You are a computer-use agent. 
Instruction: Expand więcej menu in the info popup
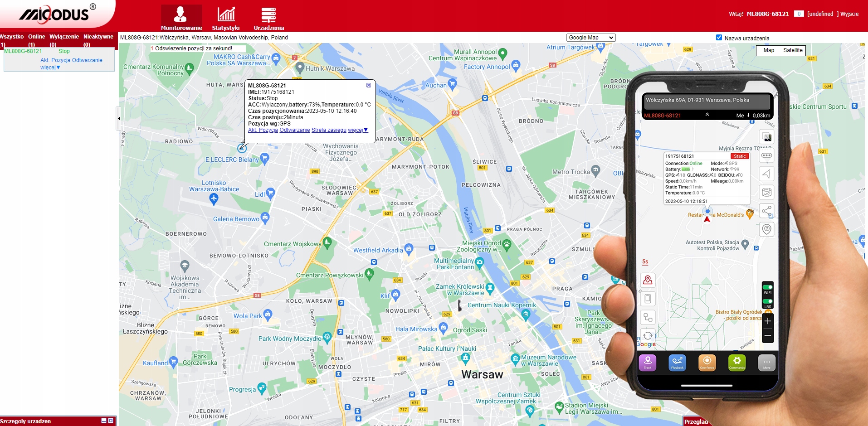(358, 130)
